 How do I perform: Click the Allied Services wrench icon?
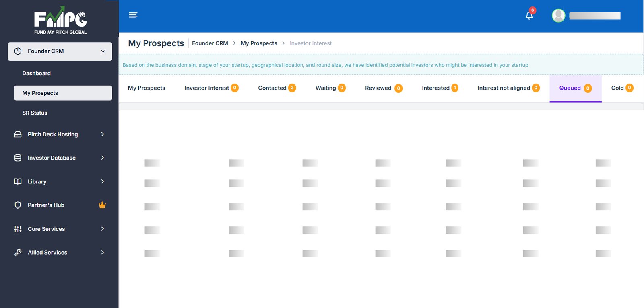pos(18,253)
